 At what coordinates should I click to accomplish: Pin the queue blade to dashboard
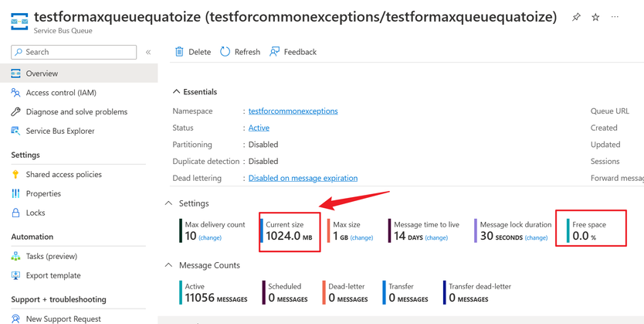pos(576,17)
